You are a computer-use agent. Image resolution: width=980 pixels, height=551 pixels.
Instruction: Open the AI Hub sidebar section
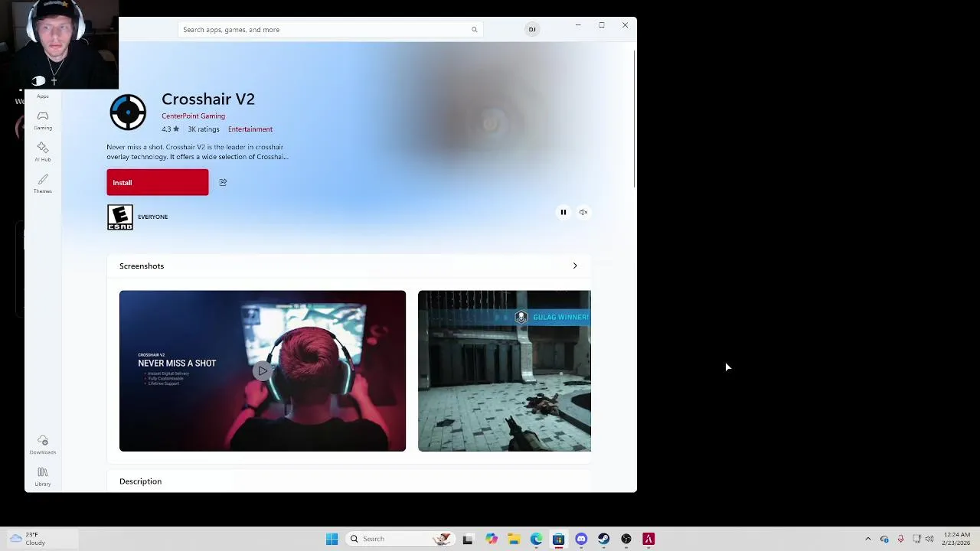pos(43,152)
